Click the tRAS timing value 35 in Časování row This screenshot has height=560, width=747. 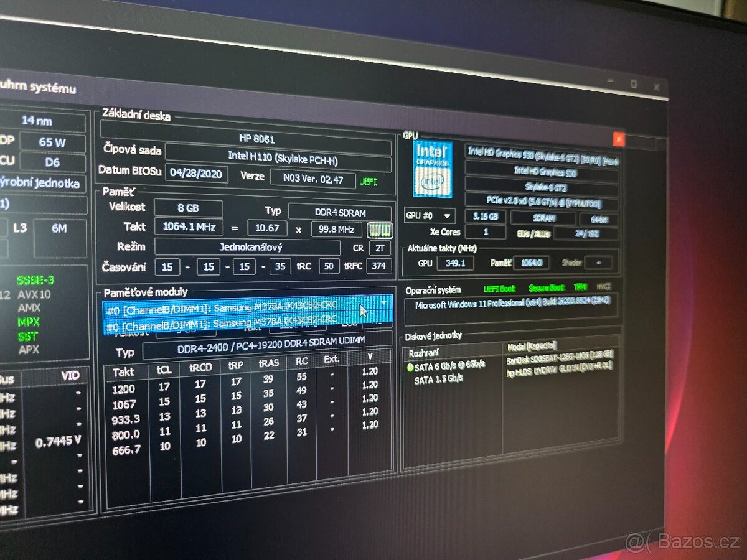tap(281, 267)
